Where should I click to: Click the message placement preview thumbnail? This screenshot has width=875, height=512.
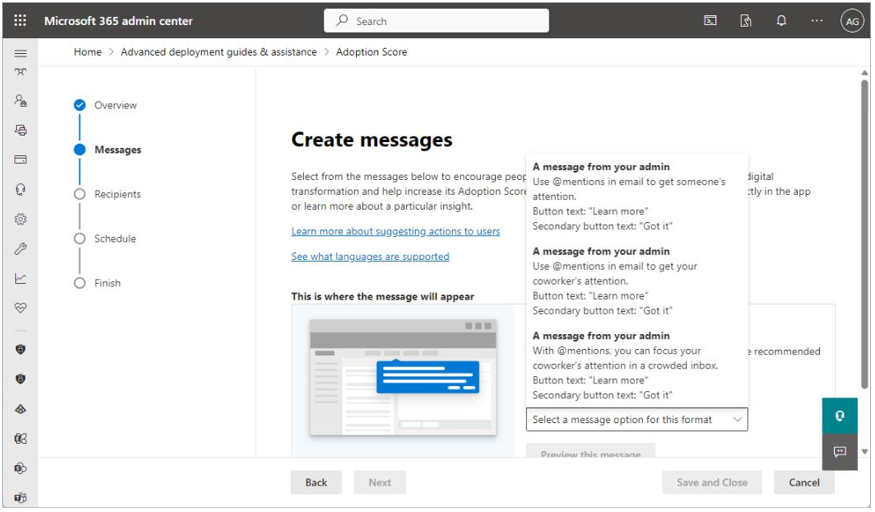click(403, 378)
